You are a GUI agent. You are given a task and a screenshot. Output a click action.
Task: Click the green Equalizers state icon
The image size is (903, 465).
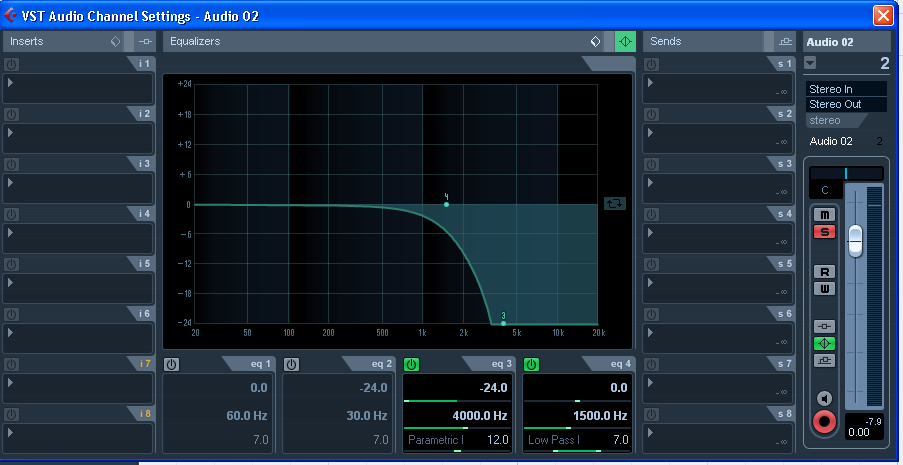(x=625, y=41)
